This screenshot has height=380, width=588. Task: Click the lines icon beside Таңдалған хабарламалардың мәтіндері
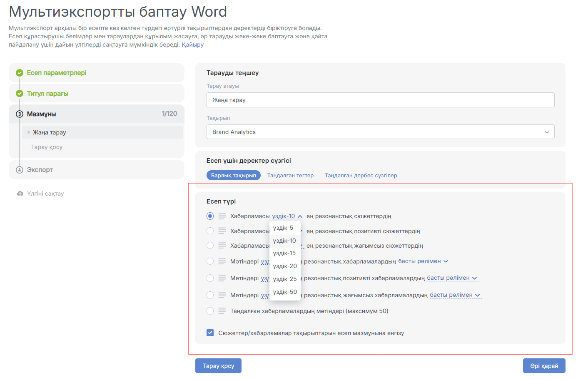222,311
